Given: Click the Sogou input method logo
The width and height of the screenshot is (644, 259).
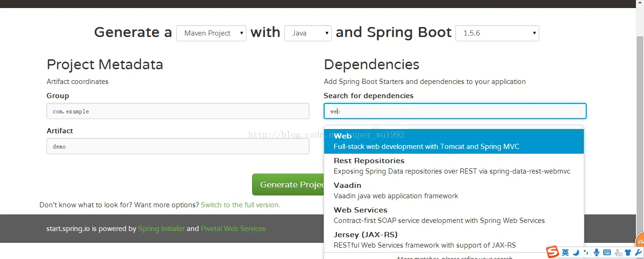Looking at the screenshot, I should pyautogui.click(x=553, y=252).
